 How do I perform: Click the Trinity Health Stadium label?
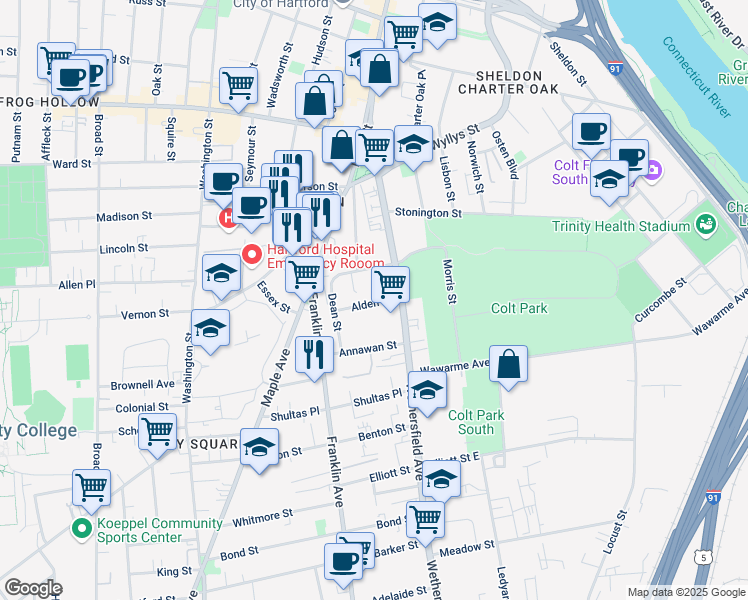point(621,226)
